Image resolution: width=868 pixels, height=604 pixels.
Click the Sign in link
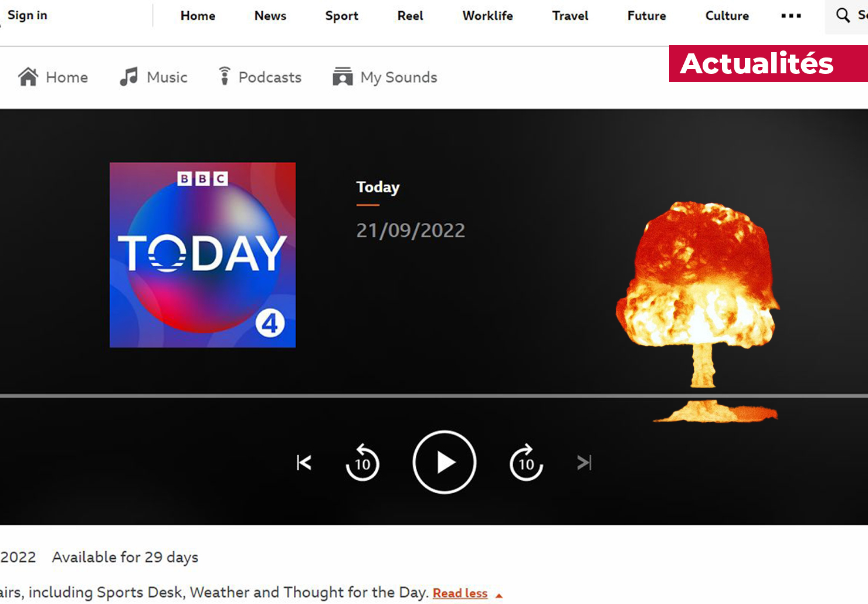(27, 15)
